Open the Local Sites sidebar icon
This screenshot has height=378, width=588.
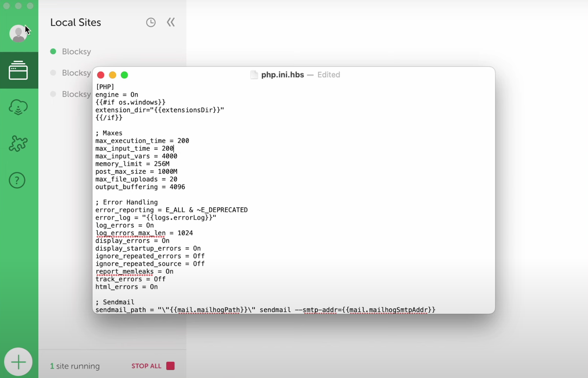tap(18, 70)
